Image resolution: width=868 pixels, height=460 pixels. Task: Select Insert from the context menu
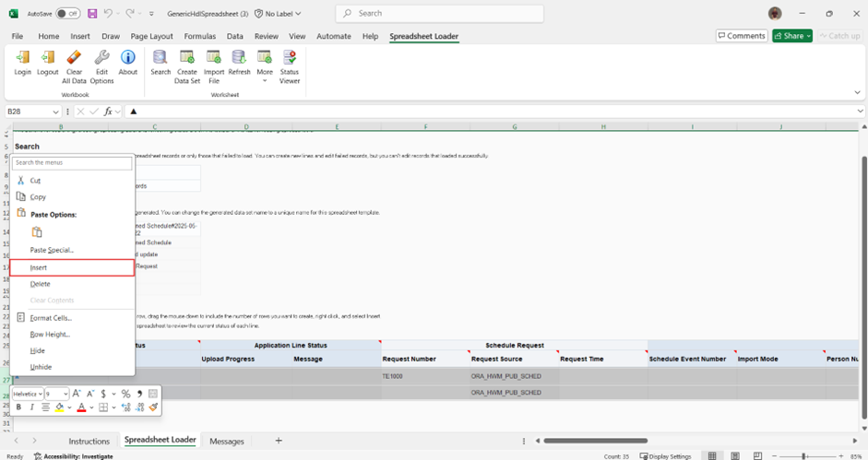72,267
